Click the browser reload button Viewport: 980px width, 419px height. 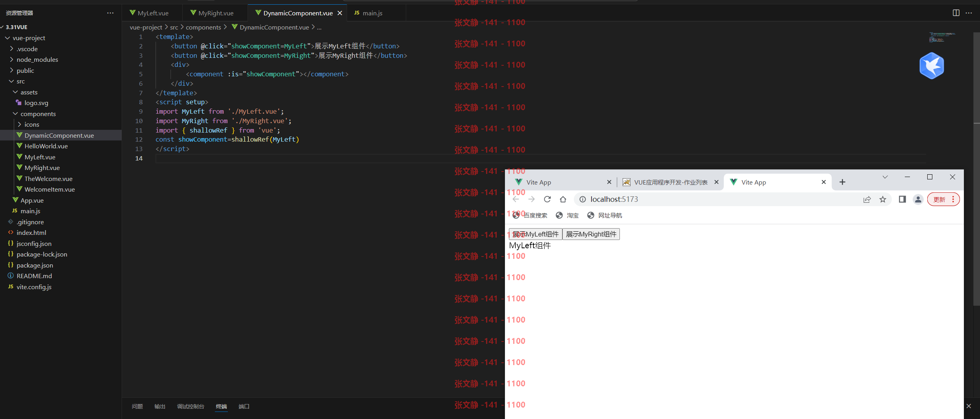tap(547, 199)
